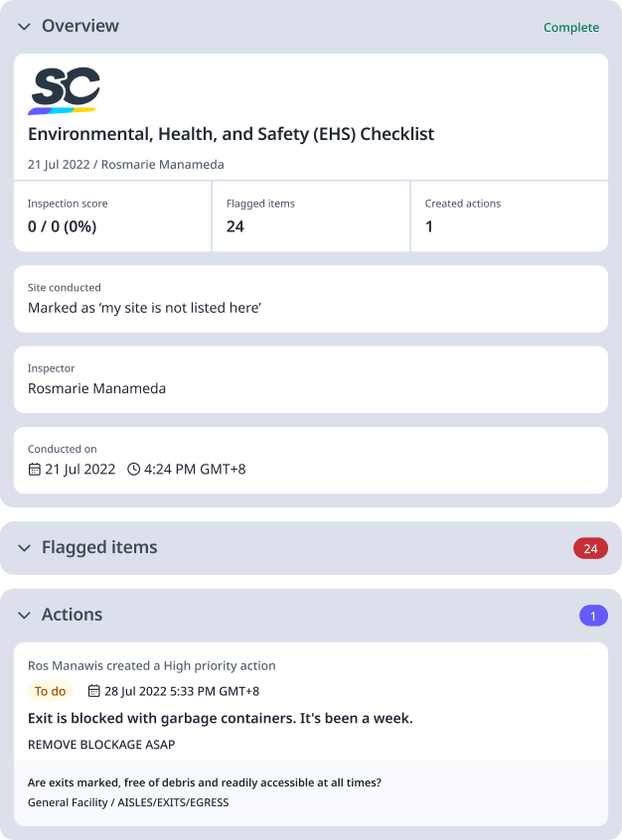Collapse the Actions section chevron
The image size is (622, 840).
25,616
